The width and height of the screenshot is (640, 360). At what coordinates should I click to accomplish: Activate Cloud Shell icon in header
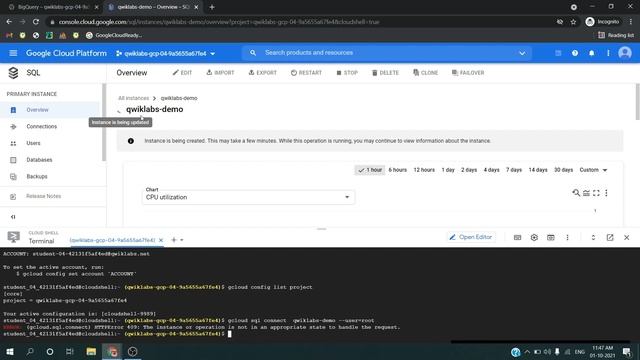point(558,53)
